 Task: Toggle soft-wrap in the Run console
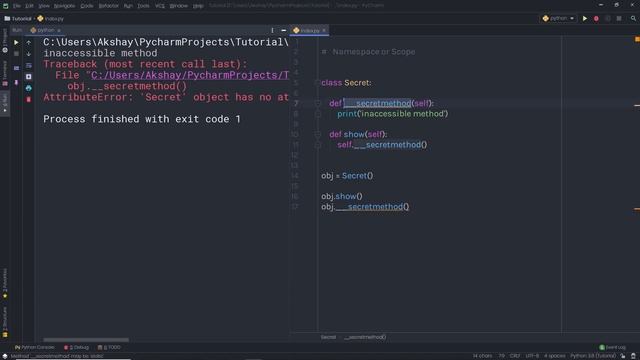(x=29, y=65)
